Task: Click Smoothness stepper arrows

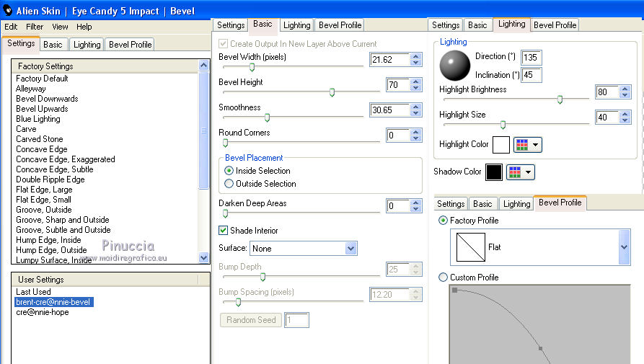Action: 415,110
